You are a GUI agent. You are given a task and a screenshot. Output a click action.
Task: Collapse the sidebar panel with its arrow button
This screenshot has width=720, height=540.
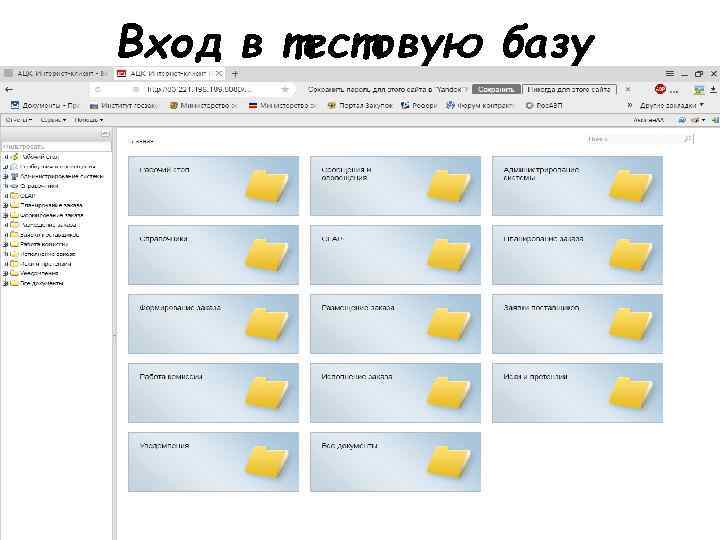105,134
